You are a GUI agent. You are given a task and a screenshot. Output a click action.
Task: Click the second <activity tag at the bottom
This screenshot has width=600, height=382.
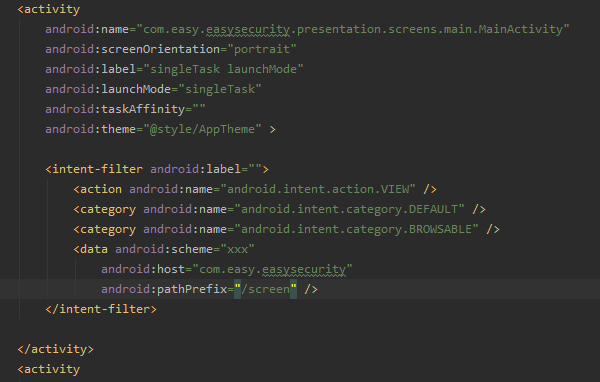point(49,369)
